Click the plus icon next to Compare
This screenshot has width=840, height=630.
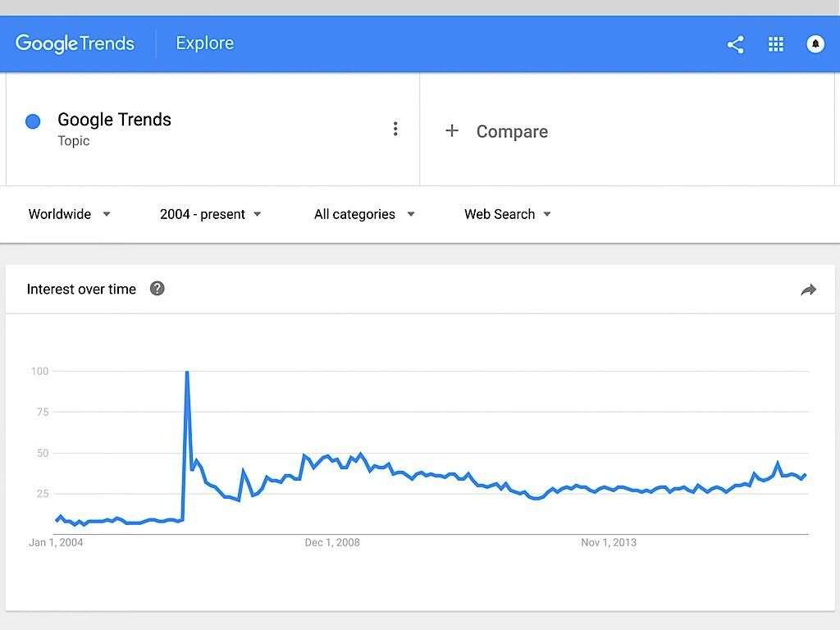coord(451,130)
